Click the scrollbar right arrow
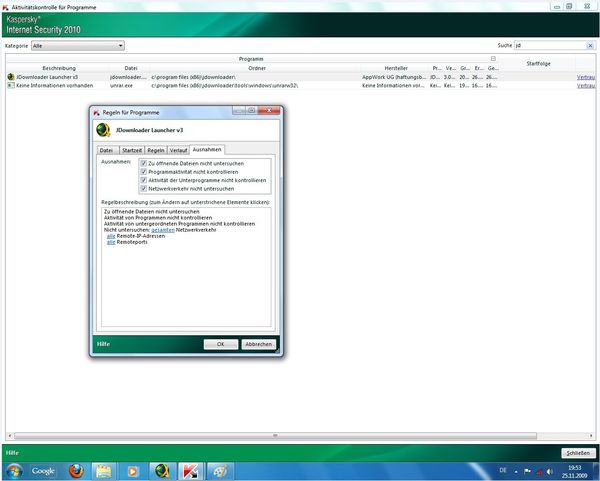This screenshot has width=600, height=481. pyautogui.click(x=591, y=436)
